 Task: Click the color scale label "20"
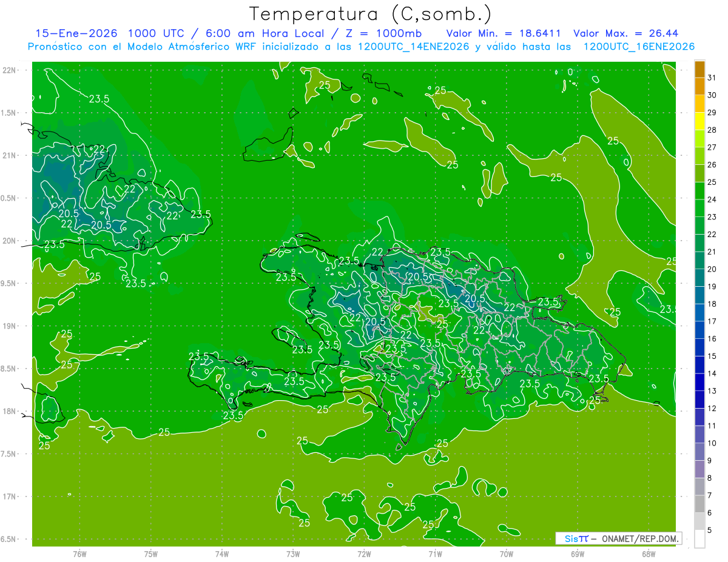point(712,269)
